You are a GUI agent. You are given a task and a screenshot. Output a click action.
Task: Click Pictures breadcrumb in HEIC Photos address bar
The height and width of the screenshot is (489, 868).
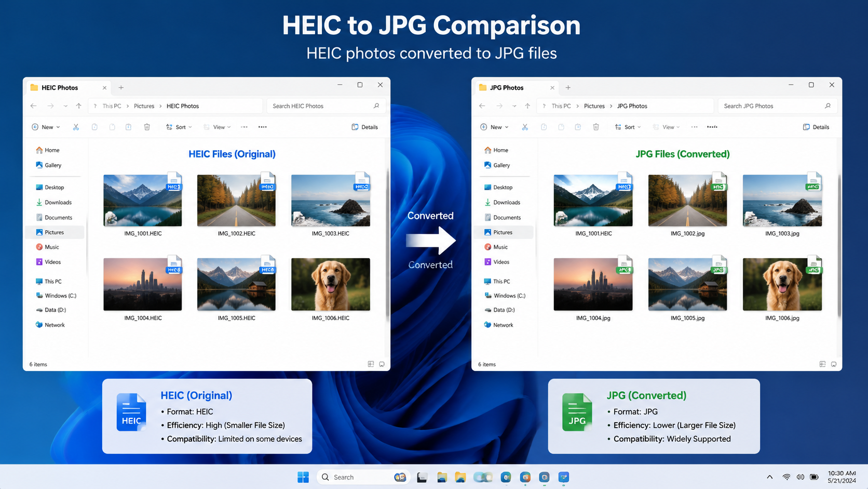[144, 106]
